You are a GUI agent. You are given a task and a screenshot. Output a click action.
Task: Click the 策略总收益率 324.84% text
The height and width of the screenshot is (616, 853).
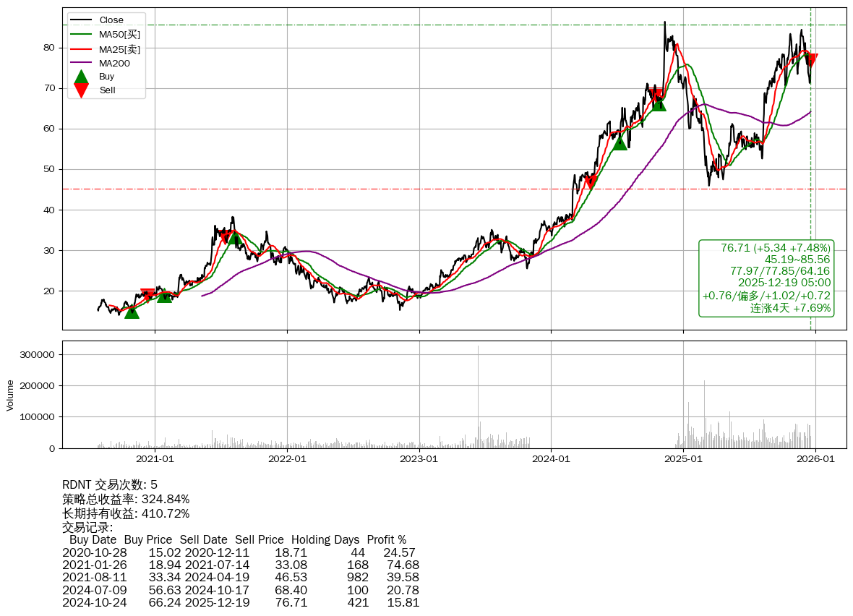126,499
